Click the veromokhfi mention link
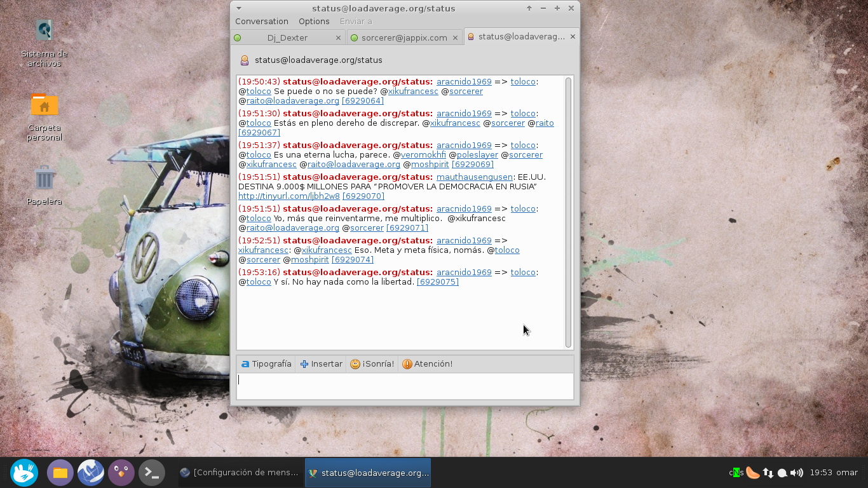The height and width of the screenshot is (488, 868). (423, 155)
